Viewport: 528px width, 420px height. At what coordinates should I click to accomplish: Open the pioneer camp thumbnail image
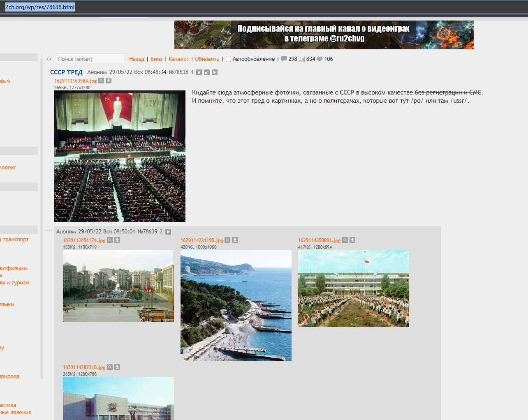[x=354, y=288]
